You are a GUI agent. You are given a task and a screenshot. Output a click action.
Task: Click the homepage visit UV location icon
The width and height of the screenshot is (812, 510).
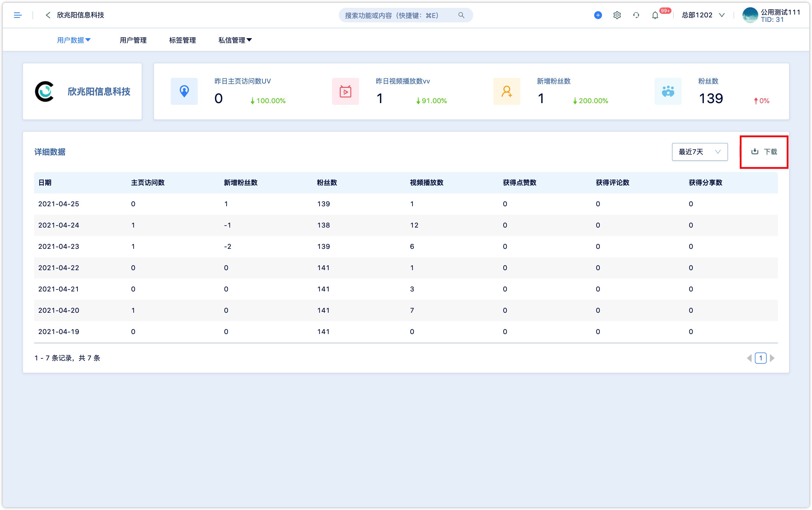pos(184,91)
